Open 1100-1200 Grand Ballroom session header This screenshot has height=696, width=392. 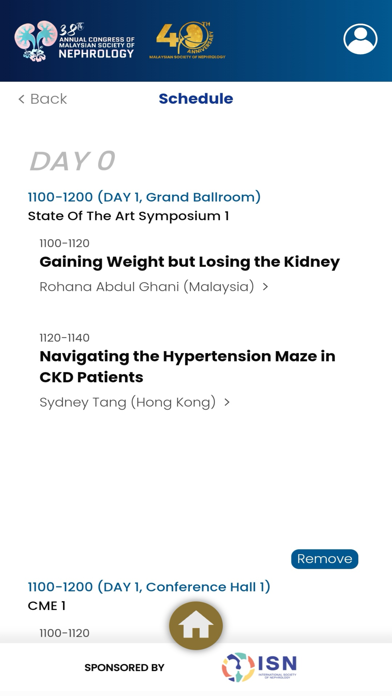[x=144, y=197]
